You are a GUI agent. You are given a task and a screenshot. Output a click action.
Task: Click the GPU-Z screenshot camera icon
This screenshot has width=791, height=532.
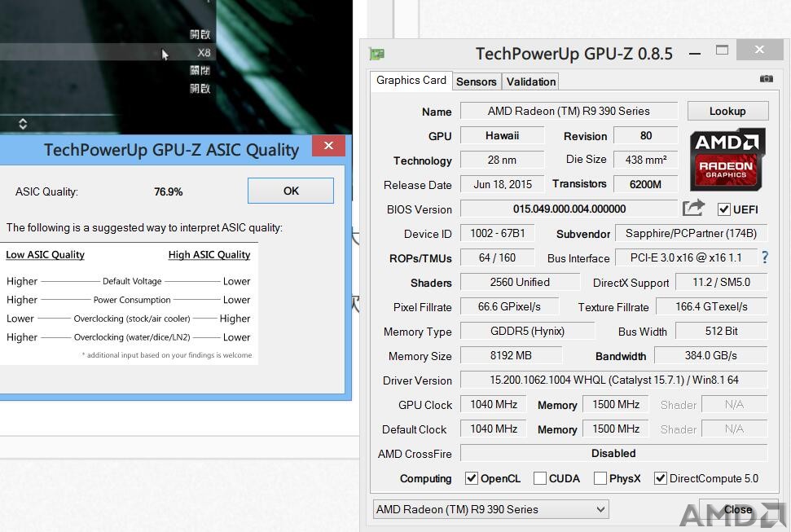pos(766,79)
